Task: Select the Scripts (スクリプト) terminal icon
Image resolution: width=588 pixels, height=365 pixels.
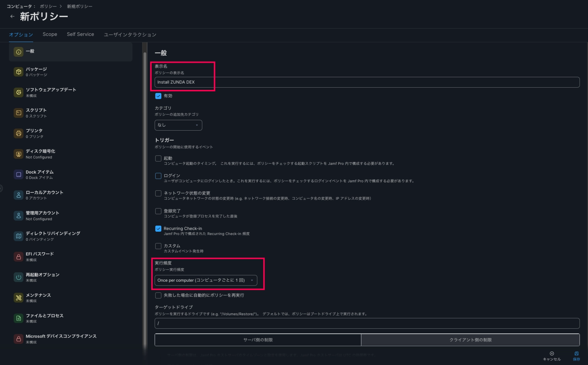Action: click(x=18, y=113)
